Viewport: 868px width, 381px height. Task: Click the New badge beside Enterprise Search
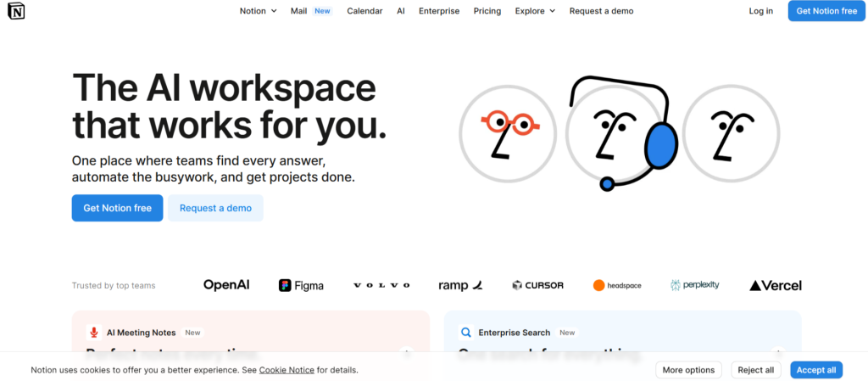coord(567,333)
